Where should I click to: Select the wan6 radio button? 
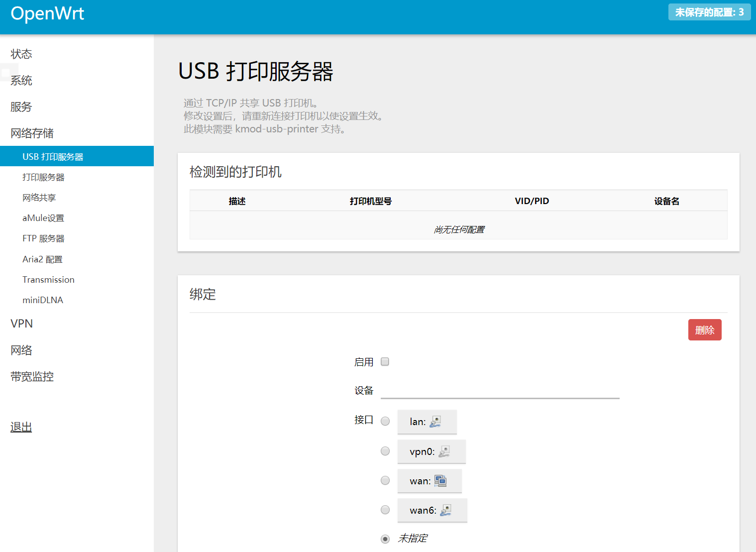(x=385, y=510)
